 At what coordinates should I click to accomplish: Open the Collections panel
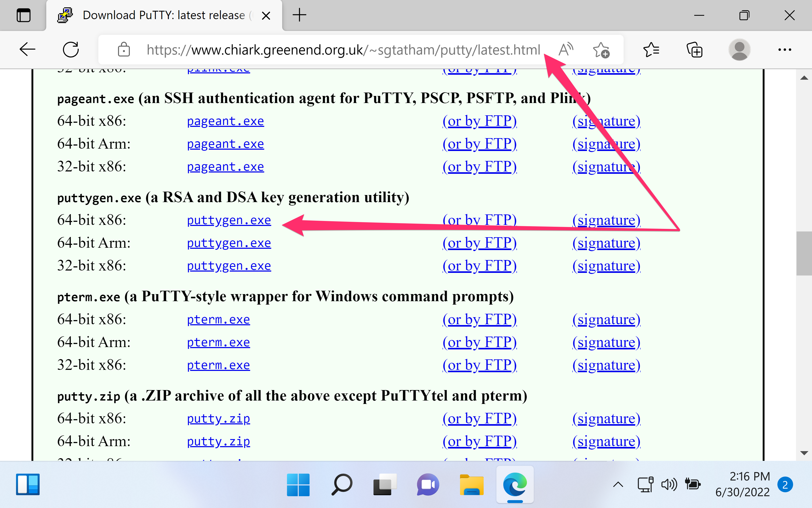coord(694,50)
